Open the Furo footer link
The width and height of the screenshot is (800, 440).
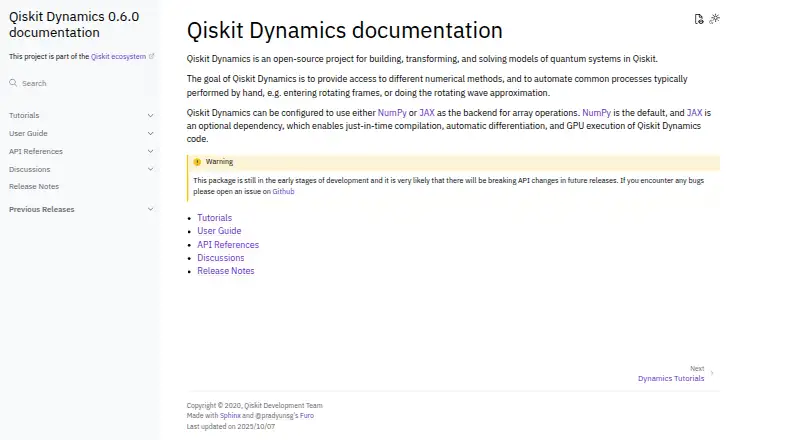pos(307,415)
